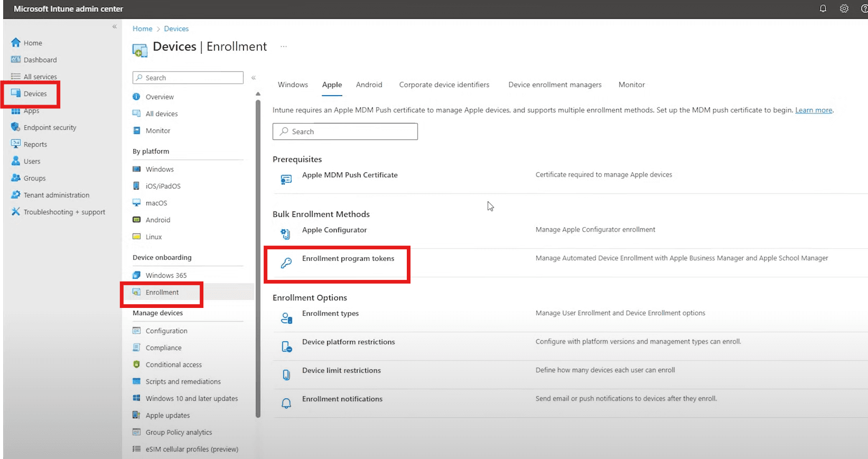Click the Overview info icon
Viewport: 868px width, 459px height.
pos(136,97)
